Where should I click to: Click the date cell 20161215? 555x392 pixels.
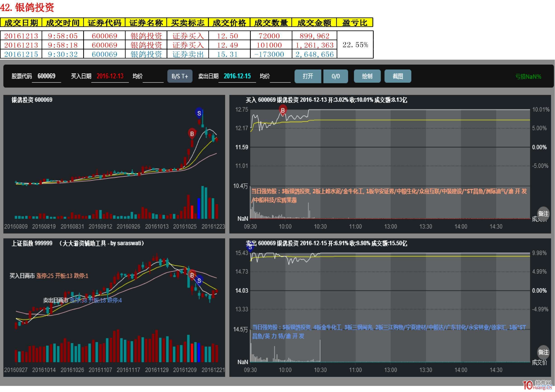pyautogui.click(x=21, y=54)
